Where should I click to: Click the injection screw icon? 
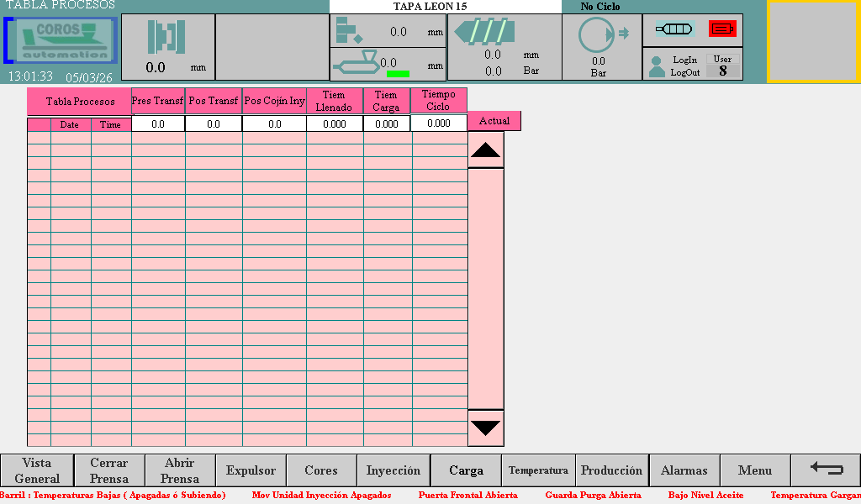click(x=480, y=33)
